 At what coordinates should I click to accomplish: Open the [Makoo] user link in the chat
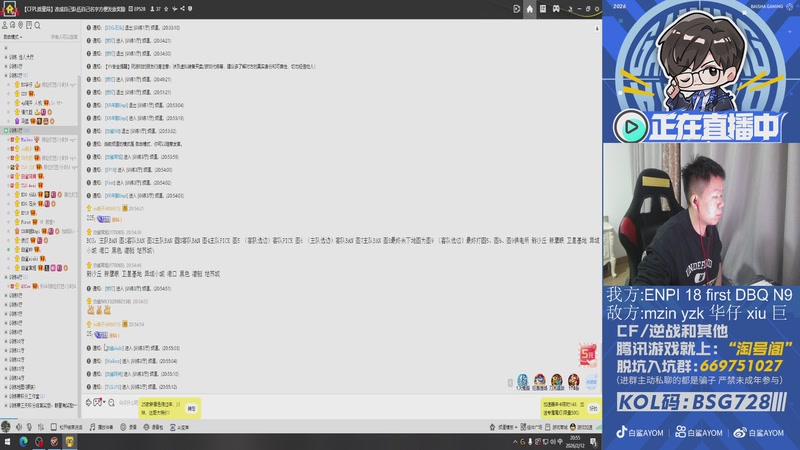click(113, 361)
